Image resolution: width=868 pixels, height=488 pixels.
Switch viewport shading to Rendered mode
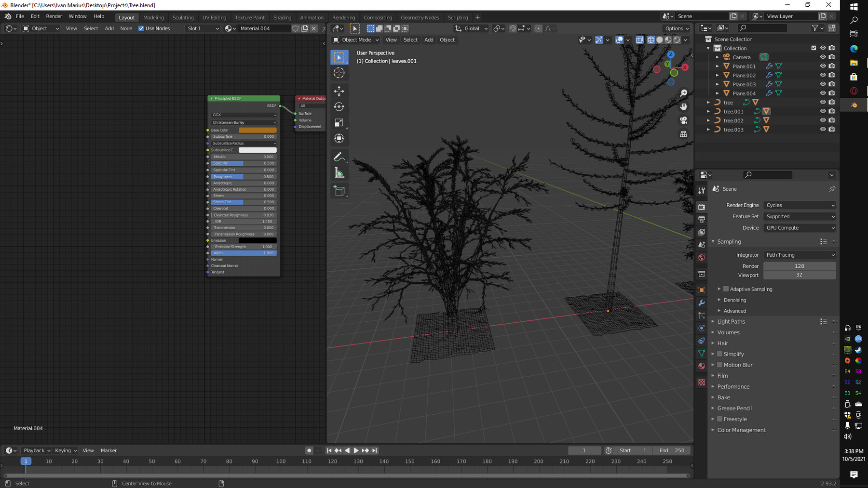click(x=677, y=40)
